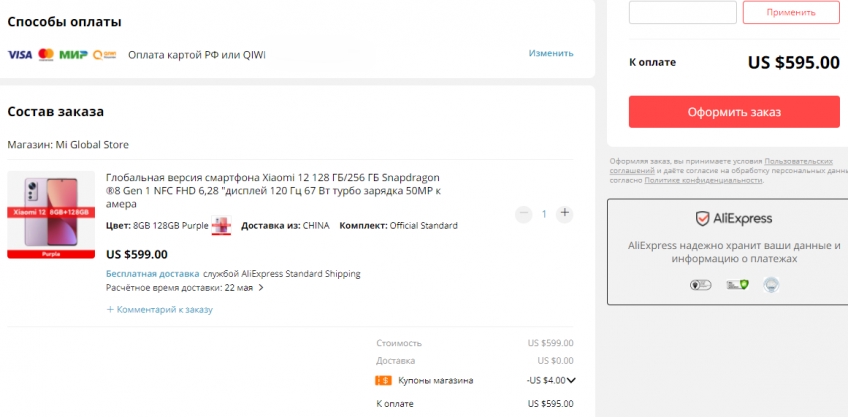848x417 pixels.
Task: Click Оплата картой РФ или QIWI text
Action: point(197,55)
